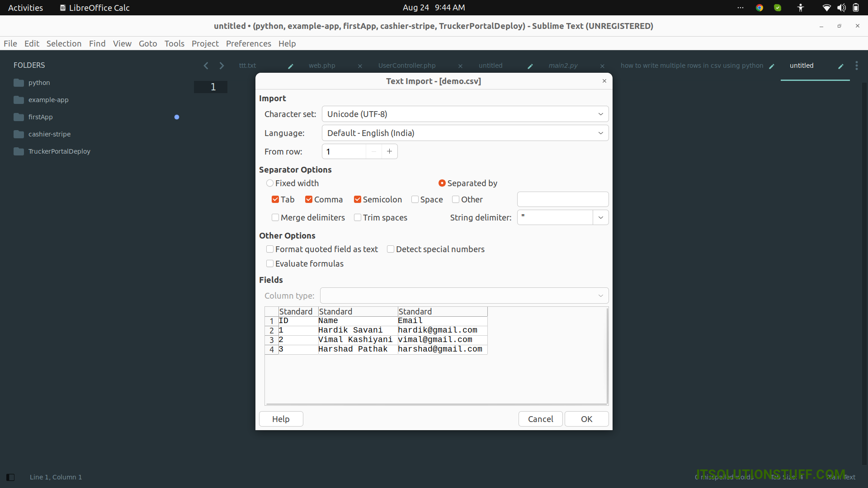
Task: Check Trim spaces option
Action: [x=358, y=217]
